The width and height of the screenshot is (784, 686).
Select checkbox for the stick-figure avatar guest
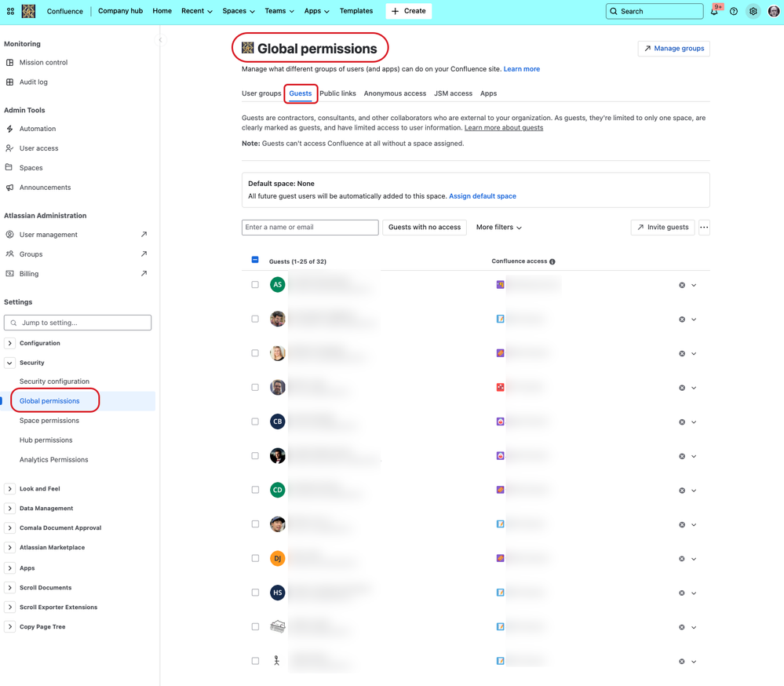[x=255, y=661]
